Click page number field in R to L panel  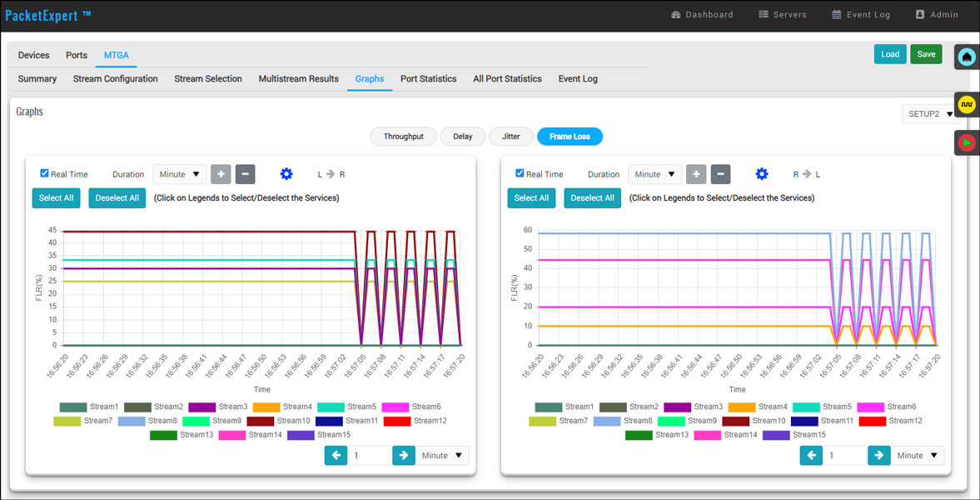coord(845,456)
